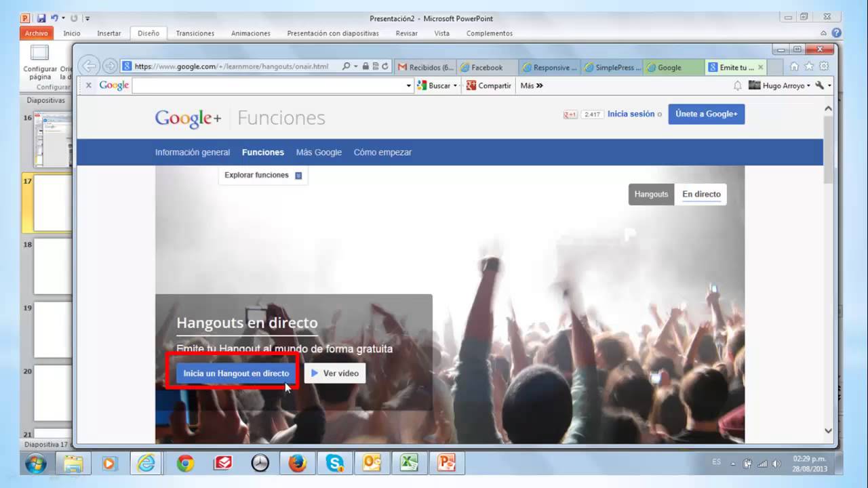868x488 pixels.
Task: Open Firefox from the taskbar
Action: pos(297,464)
